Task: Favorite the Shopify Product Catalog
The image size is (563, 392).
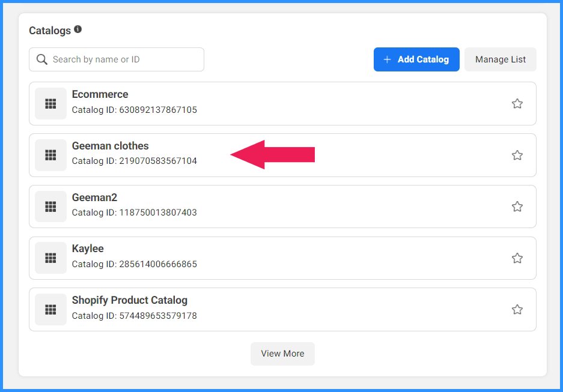Action: pos(517,310)
